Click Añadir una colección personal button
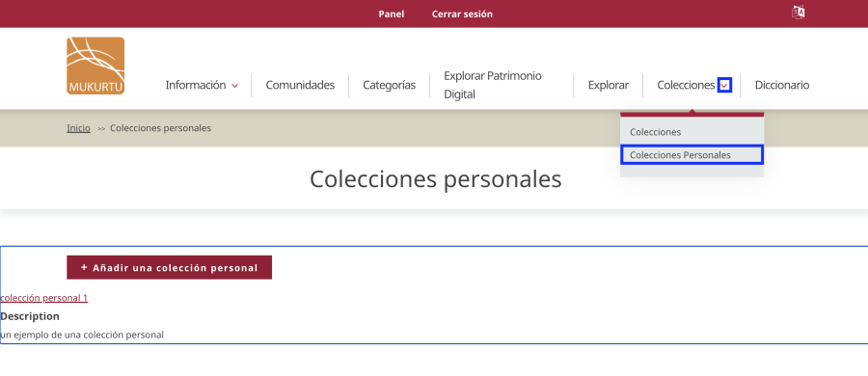Viewport: 868px width, 376px height. click(170, 267)
